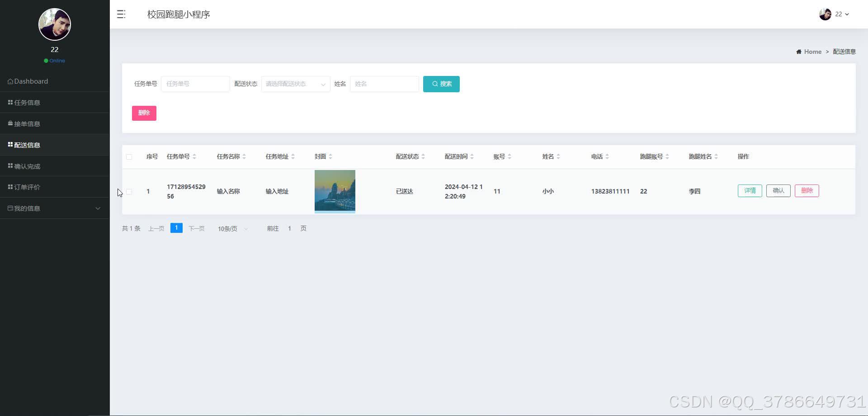Click the 小小 name cell
The height and width of the screenshot is (416, 868).
pyautogui.click(x=548, y=192)
